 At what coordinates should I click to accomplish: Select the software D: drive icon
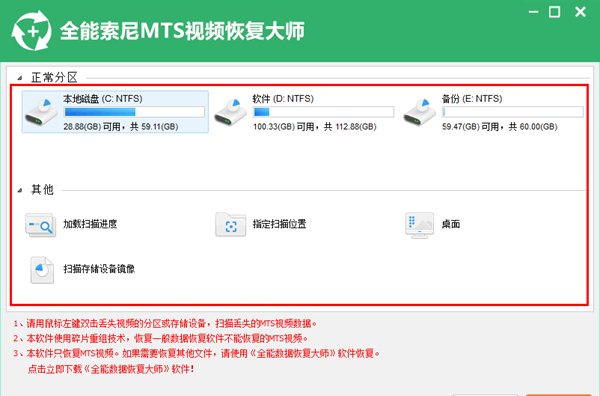pos(230,112)
